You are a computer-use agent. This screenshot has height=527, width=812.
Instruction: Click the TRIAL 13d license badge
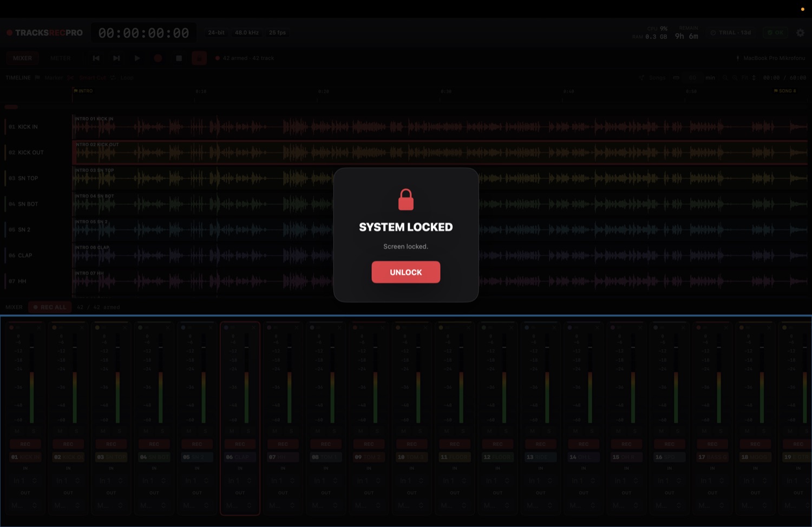click(x=731, y=32)
